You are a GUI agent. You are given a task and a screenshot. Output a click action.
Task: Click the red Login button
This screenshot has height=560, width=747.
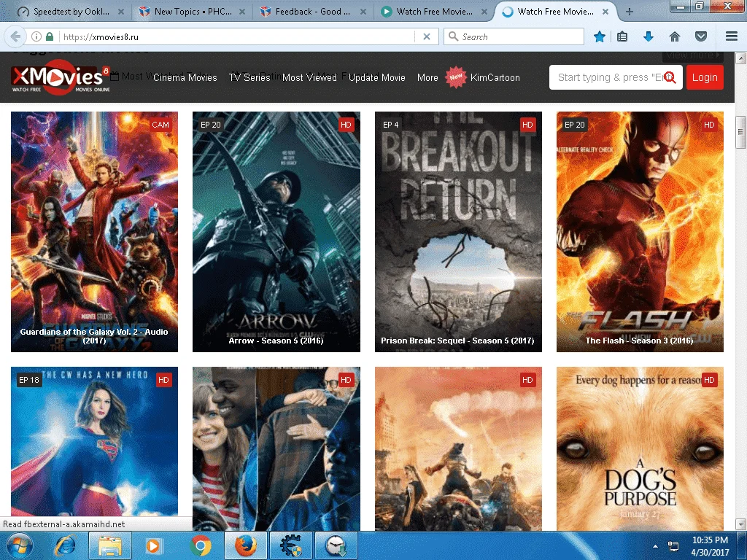(705, 77)
